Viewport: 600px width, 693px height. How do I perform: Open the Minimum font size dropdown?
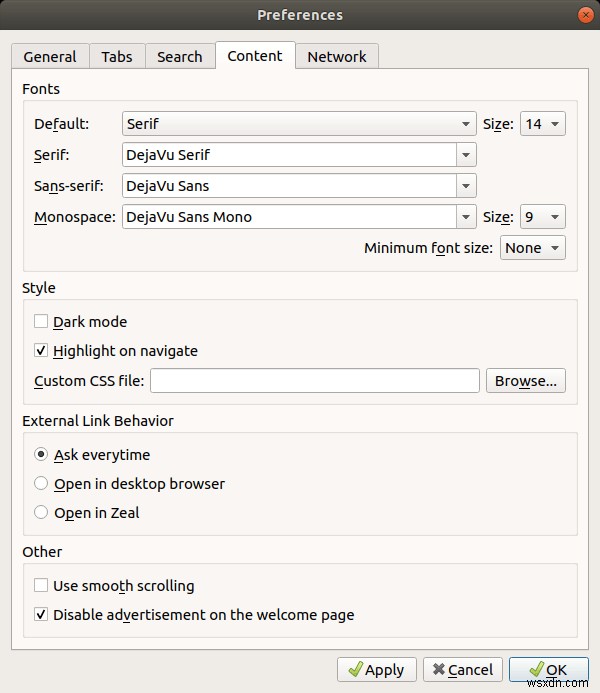(532, 248)
